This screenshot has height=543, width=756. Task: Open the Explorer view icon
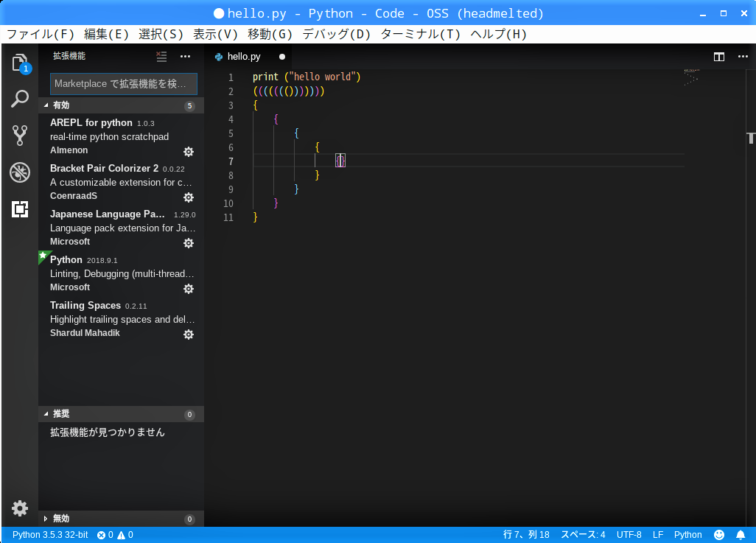pyautogui.click(x=20, y=63)
